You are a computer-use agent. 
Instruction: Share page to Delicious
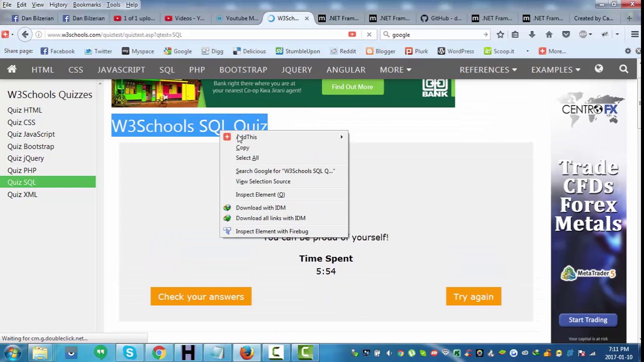(x=249, y=51)
